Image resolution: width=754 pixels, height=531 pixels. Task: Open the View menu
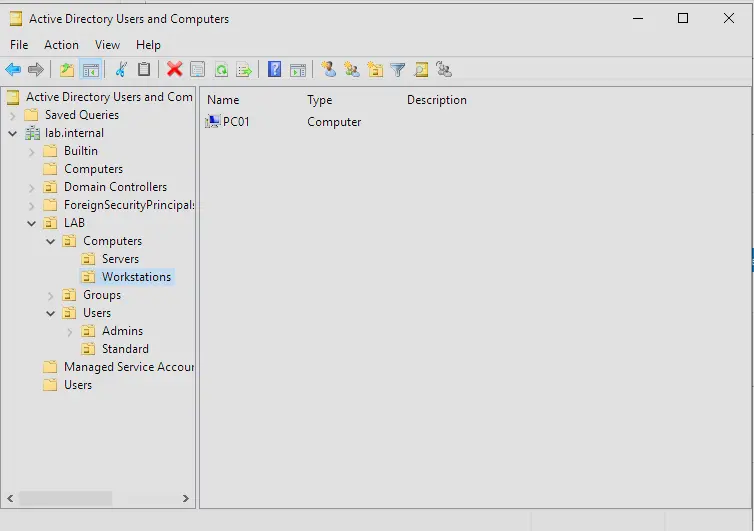tap(107, 45)
